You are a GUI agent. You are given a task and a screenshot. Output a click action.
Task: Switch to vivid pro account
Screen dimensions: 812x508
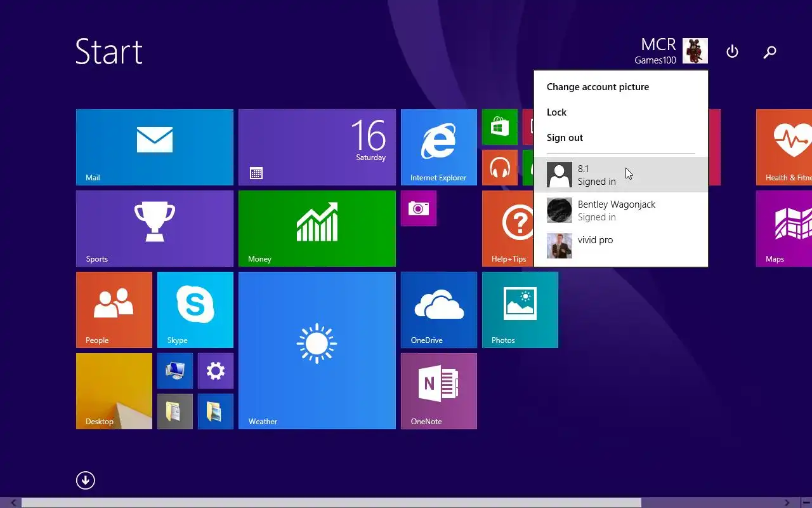[x=621, y=246]
